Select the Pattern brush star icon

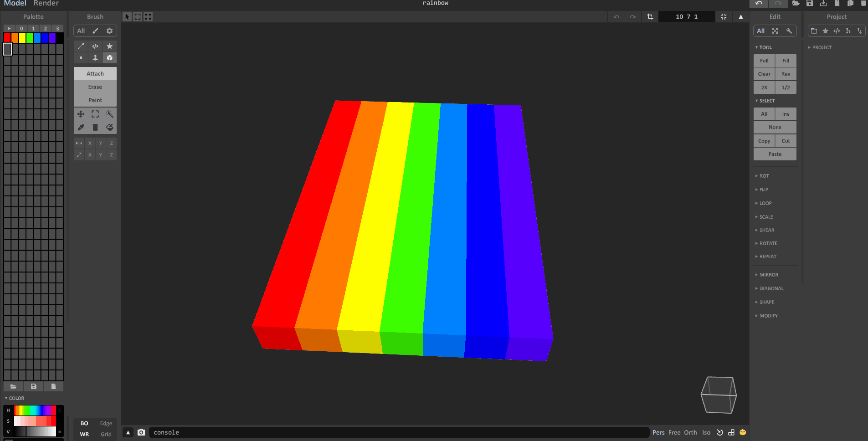coord(109,46)
